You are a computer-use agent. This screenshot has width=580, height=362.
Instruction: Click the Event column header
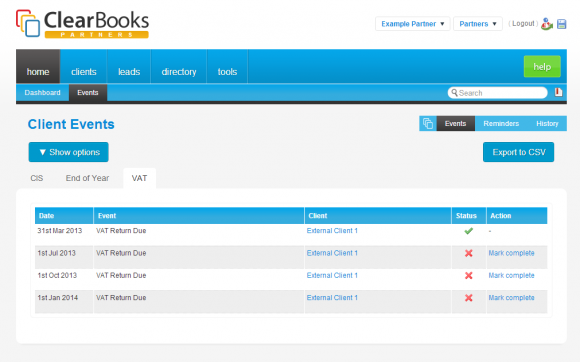(x=199, y=216)
